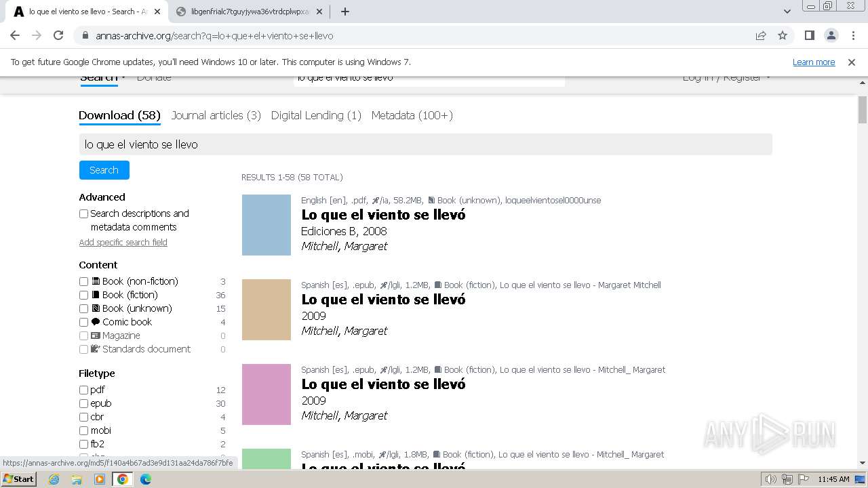868x488 pixels.
Task: Open the Chrome profile menu
Action: [x=831, y=36]
